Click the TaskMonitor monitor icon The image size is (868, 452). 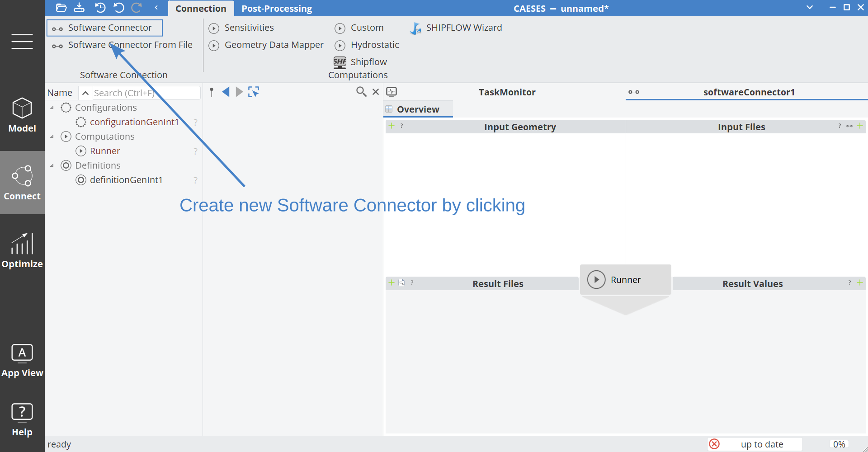tap(392, 92)
